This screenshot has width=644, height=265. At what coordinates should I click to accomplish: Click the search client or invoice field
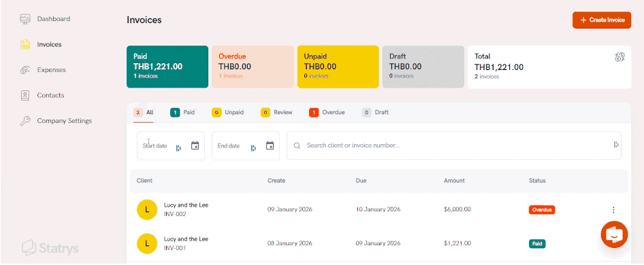[454, 145]
